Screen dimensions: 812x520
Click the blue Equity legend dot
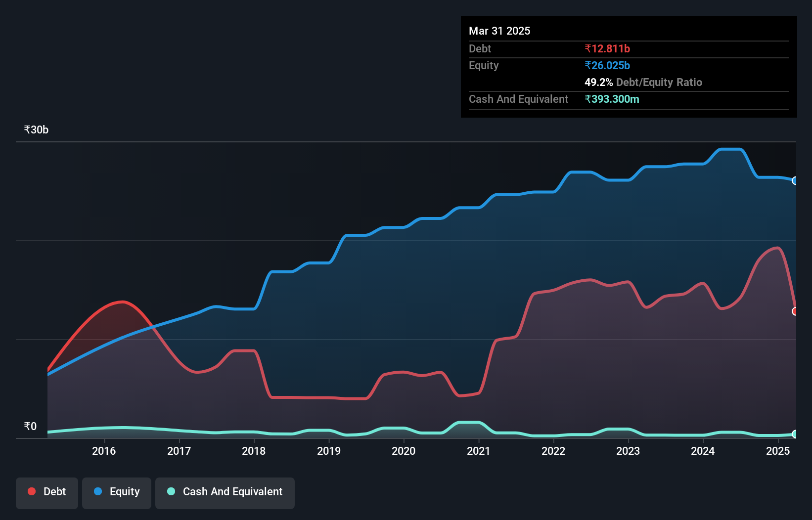coord(98,491)
